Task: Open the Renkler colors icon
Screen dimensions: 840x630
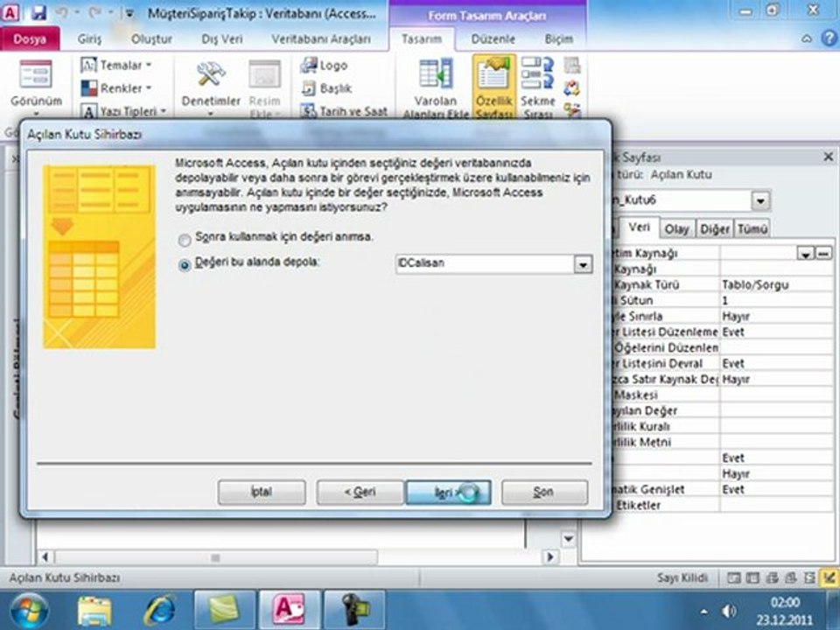Action: coord(88,88)
